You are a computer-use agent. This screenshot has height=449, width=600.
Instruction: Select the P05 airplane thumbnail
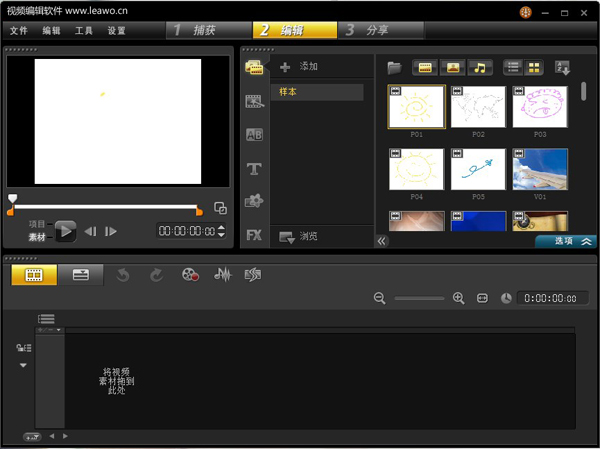coord(478,169)
